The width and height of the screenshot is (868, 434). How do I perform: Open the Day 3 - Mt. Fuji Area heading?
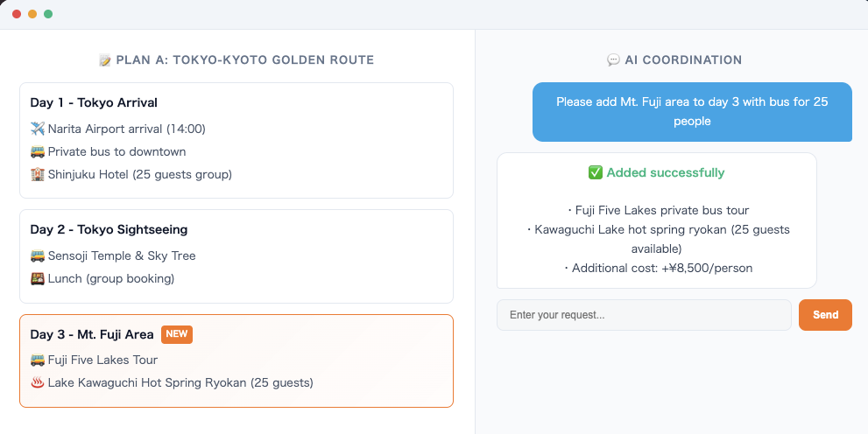(92, 334)
